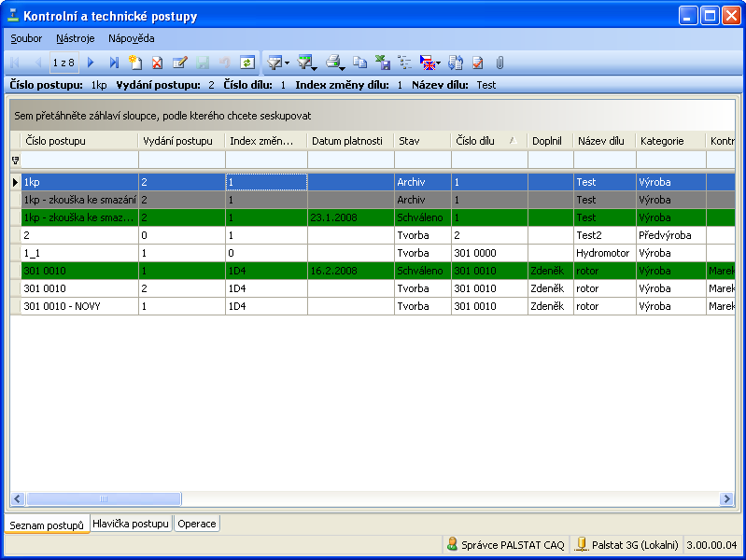This screenshot has height=560, width=746.
Task: Select the '1_1' procedure row
Action: click(x=373, y=253)
